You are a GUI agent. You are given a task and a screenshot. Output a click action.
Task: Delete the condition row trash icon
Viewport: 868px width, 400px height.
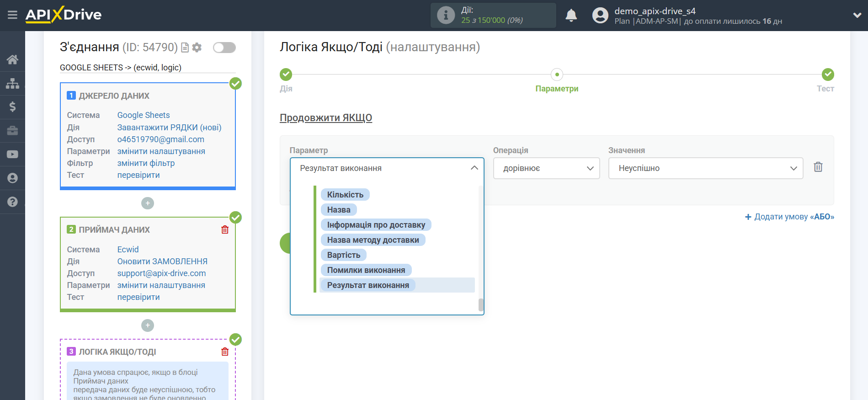(818, 167)
